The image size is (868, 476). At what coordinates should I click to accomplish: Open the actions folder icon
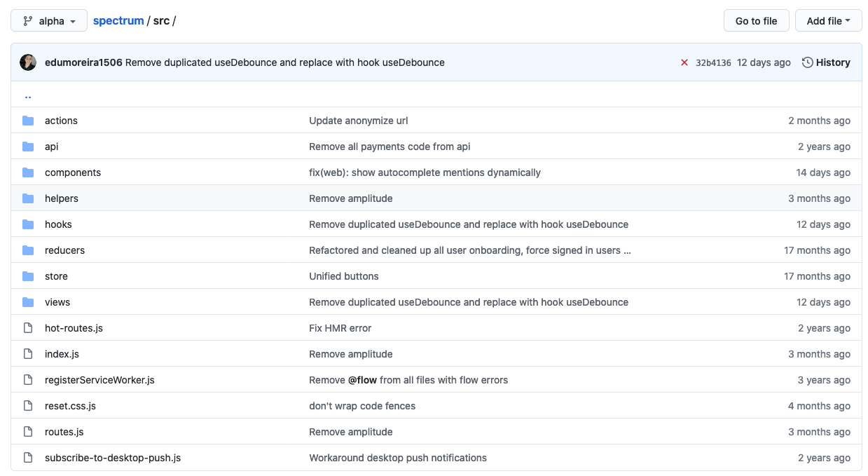pyautogui.click(x=27, y=120)
